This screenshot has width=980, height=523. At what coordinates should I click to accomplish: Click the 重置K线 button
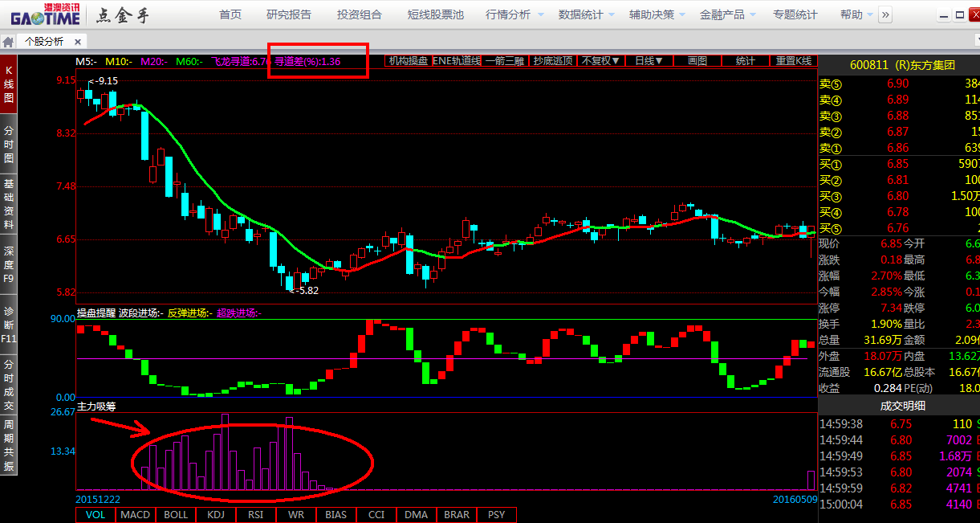tap(793, 61)
